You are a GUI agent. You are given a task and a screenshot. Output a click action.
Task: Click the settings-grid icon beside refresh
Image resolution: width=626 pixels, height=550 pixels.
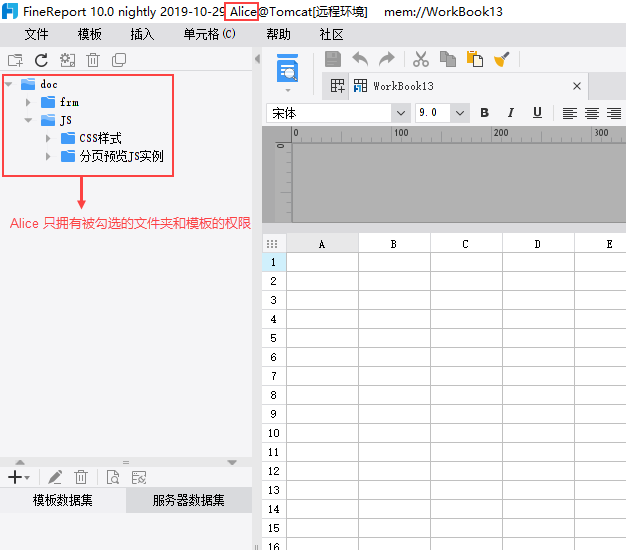pos(67,60)
